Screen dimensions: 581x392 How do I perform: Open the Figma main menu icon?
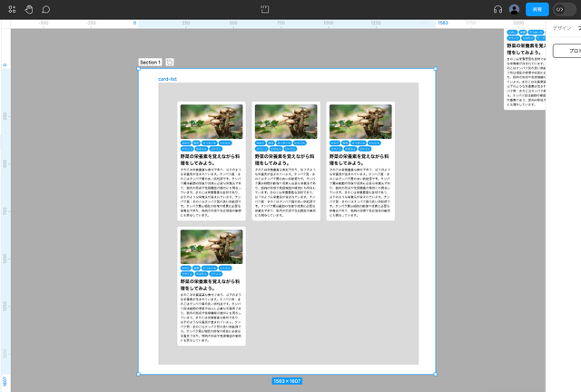tap(11, 9)
